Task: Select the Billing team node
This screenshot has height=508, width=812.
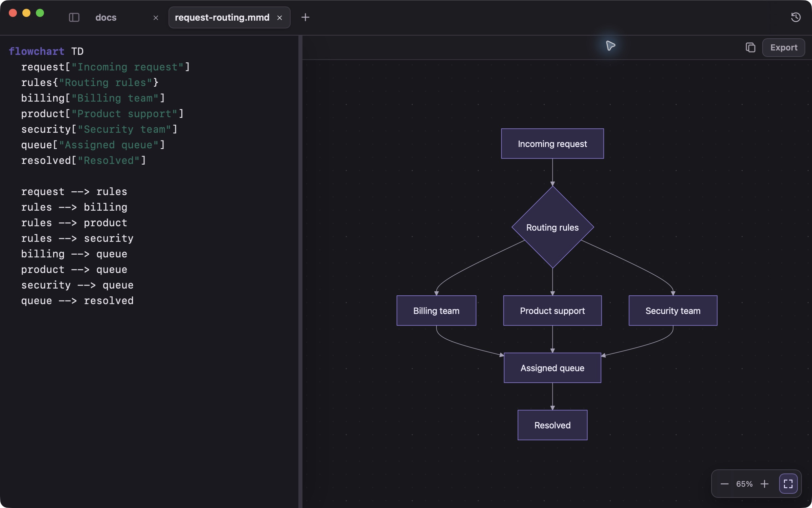Action: tap(436, 311)
